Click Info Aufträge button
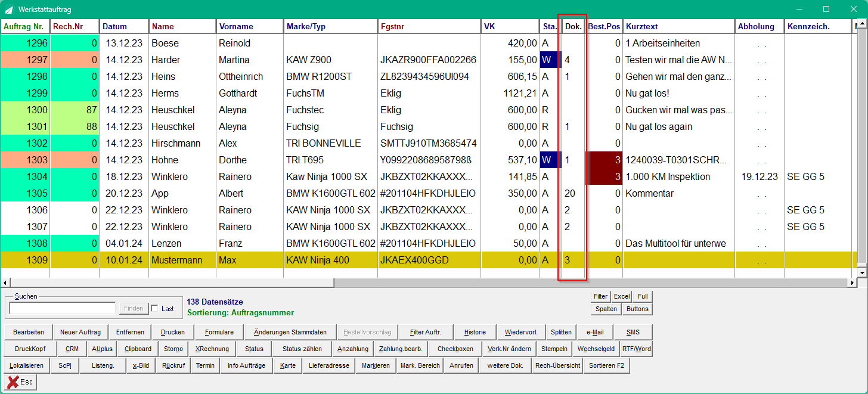The image size is (868, 394). [x=247, y=365]
